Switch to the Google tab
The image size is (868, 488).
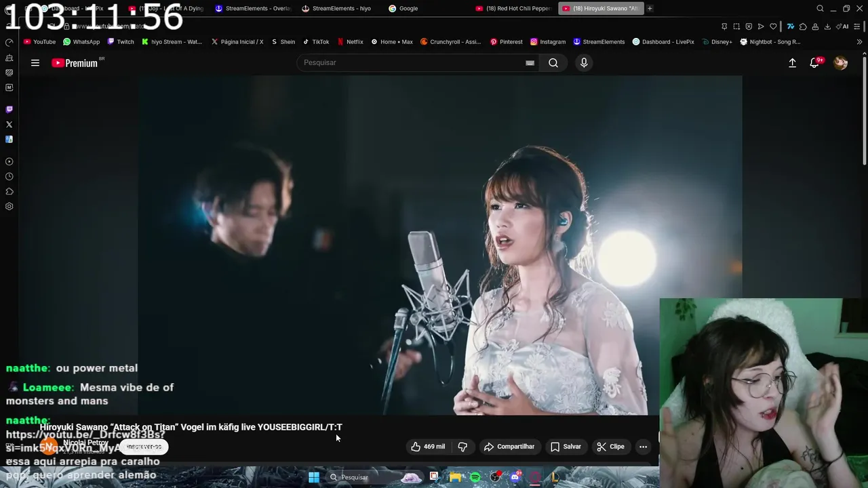point(426,8)
